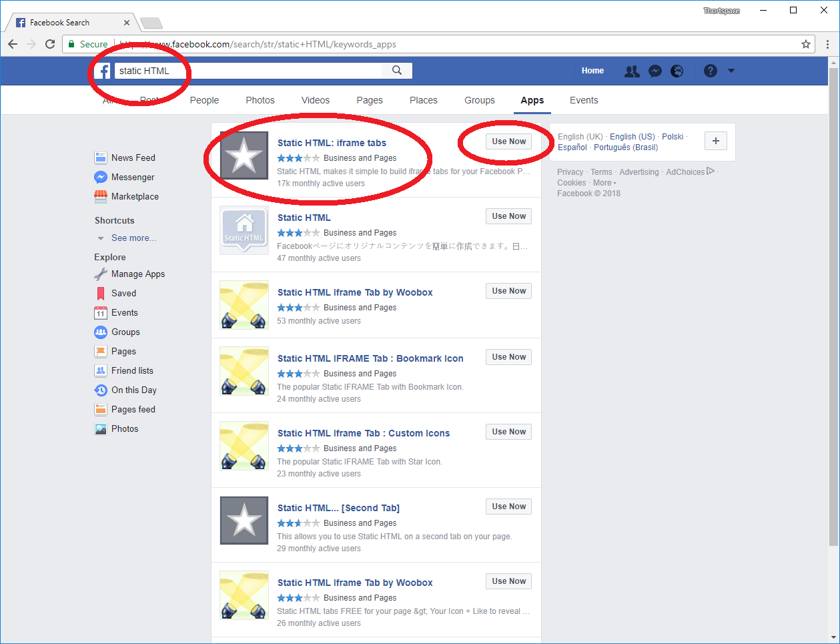Image resolution: width=840 pixels, height=644 pixels.
Task: Open Advertising footer link
Action: click(x=639, y=172)
